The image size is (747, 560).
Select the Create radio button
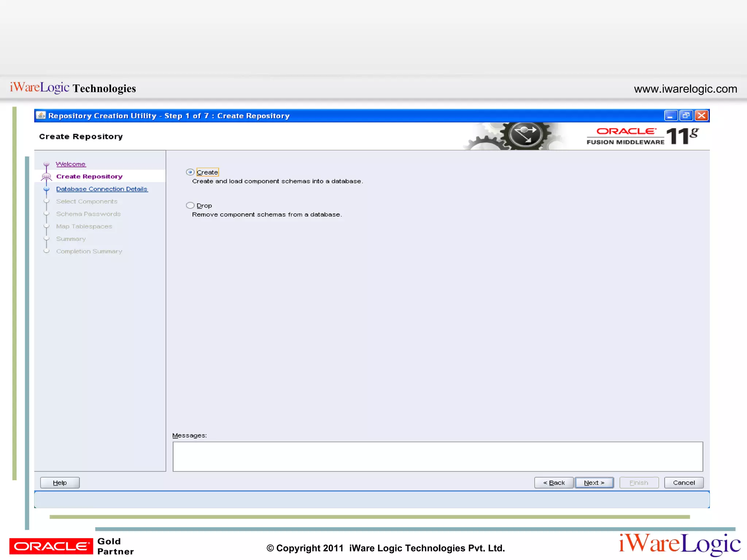click(x=190, y=172)
